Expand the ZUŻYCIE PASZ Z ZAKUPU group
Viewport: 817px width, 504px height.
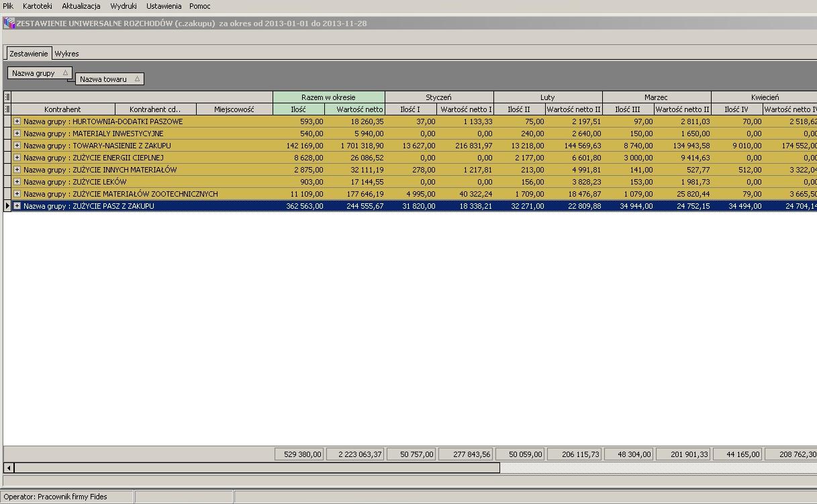coord(17,206)
